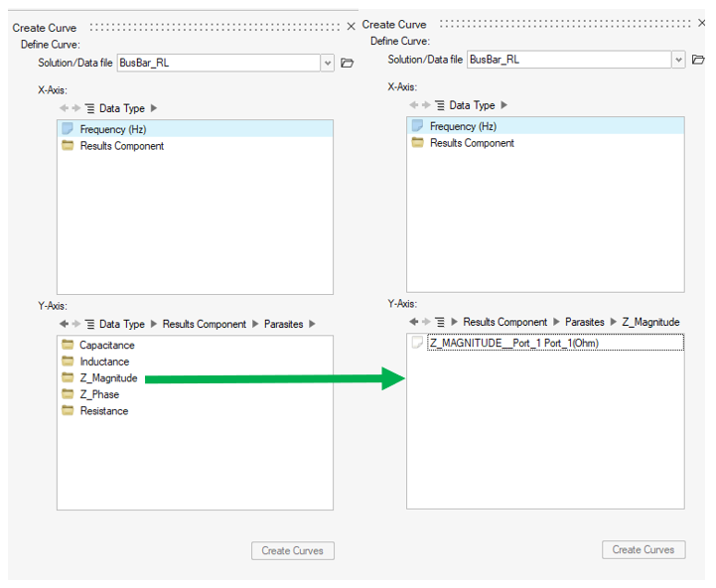This screenshot has width=716, height=588.
Task: Open right panel's Solution/Data file dropdown arrow
Action: (x=678, y=60)
